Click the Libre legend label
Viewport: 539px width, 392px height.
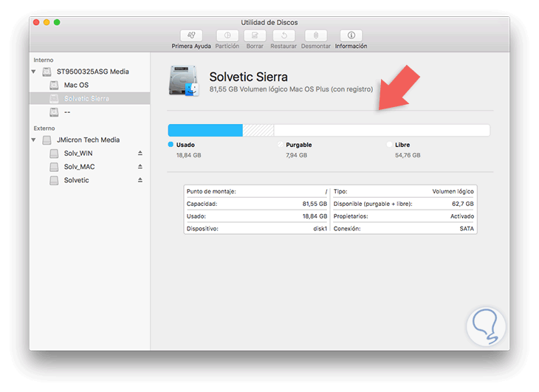pos(402,145)
